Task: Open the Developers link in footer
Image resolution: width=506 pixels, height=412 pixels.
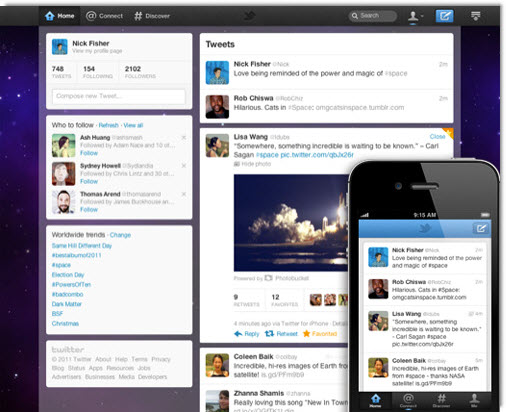Action: (152, 377)
